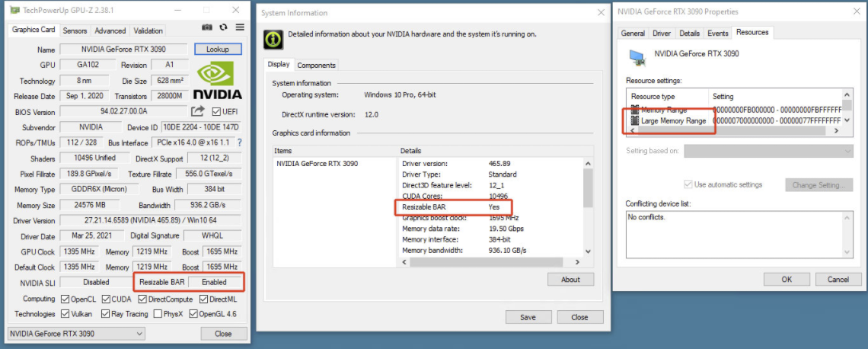Toggle the Ray Tracing checkbox

tap(106, 314)
